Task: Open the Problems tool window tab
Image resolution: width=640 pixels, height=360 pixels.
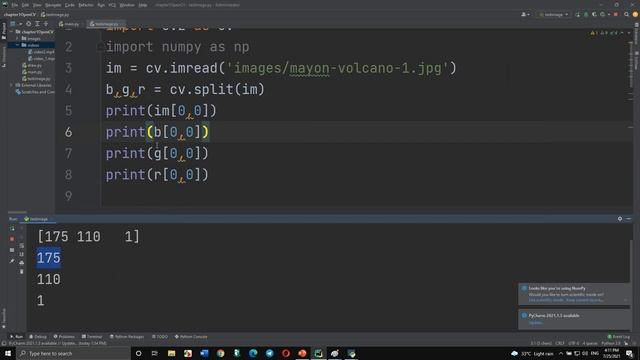Action: pos(64,337)
